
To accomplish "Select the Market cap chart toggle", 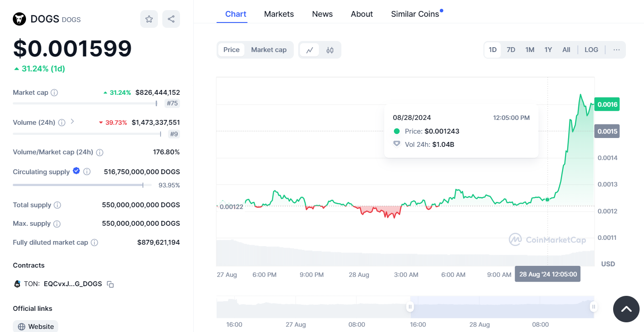I will tap(269, 50).
